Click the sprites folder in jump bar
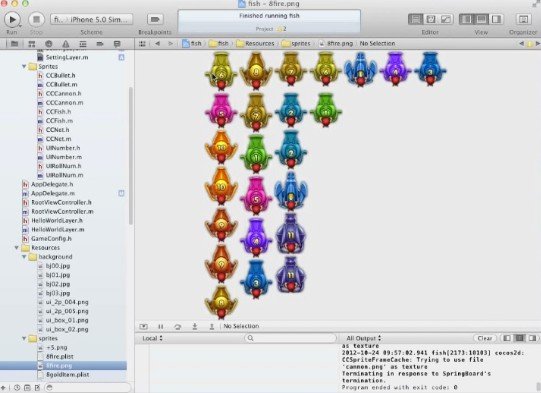The height and width of the screenshot is (393, 541). pos(296,43)
